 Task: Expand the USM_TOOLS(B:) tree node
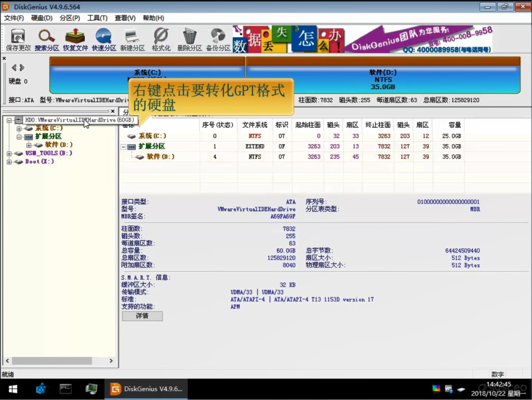[x=9, y=154]
